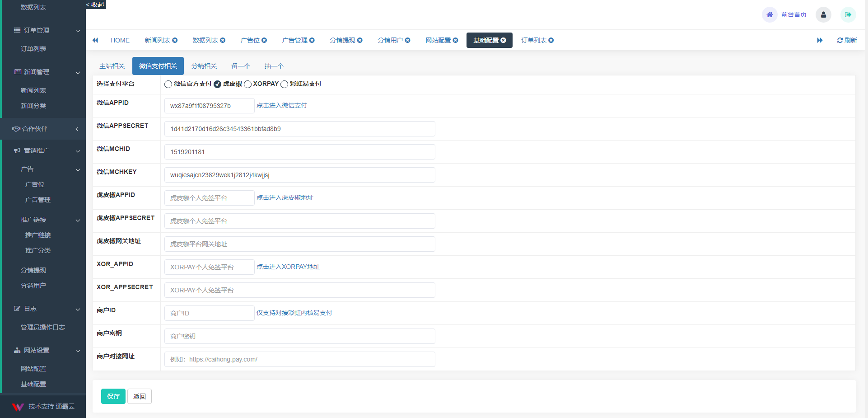Click the 商户对接网址 input field
868x418 pixels.
[x=300, y=359]
